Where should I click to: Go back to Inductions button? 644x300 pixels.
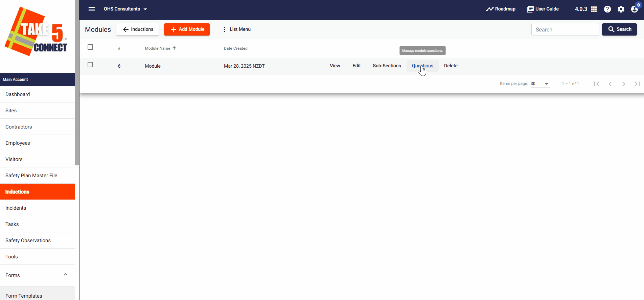(138, 29)
